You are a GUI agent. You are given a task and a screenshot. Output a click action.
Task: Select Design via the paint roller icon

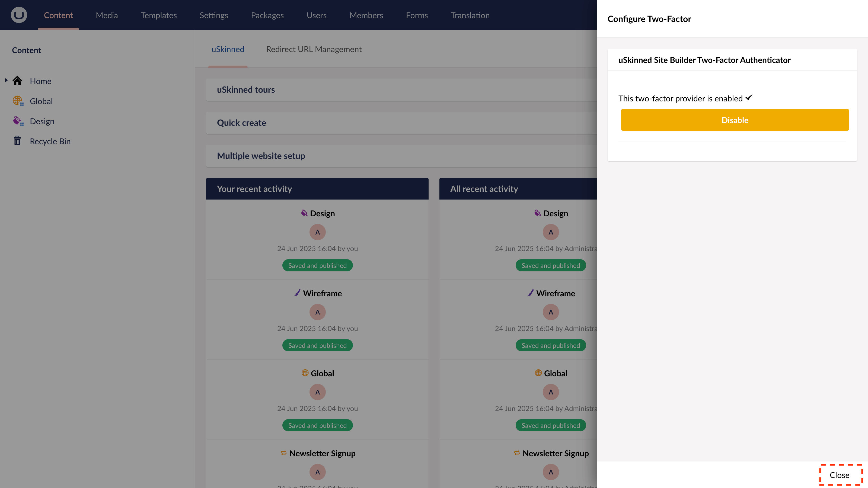coord(18,121)
